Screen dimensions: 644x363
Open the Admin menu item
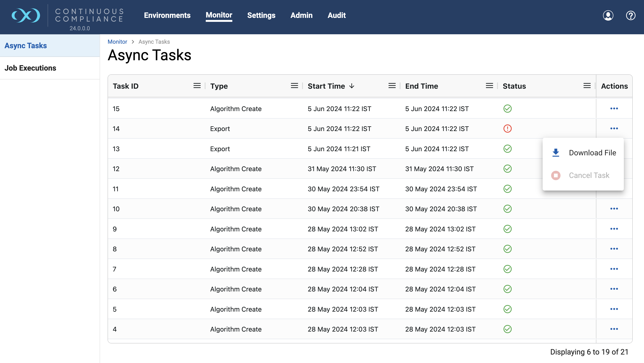tap(301, 15)
